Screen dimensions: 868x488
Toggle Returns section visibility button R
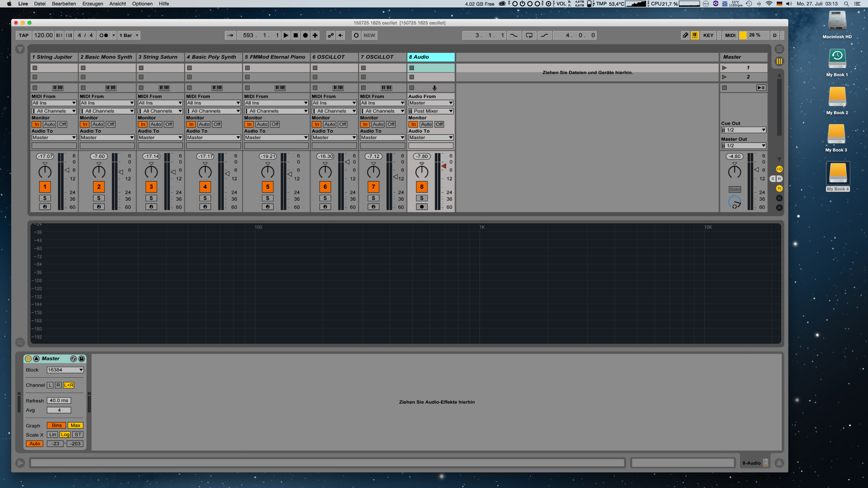[x=780, y=179]
